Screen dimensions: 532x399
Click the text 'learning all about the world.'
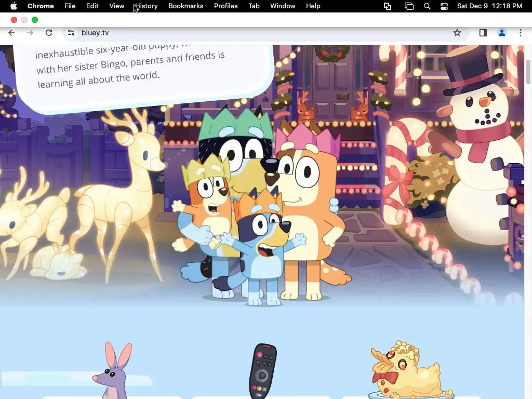pos(99,79)
